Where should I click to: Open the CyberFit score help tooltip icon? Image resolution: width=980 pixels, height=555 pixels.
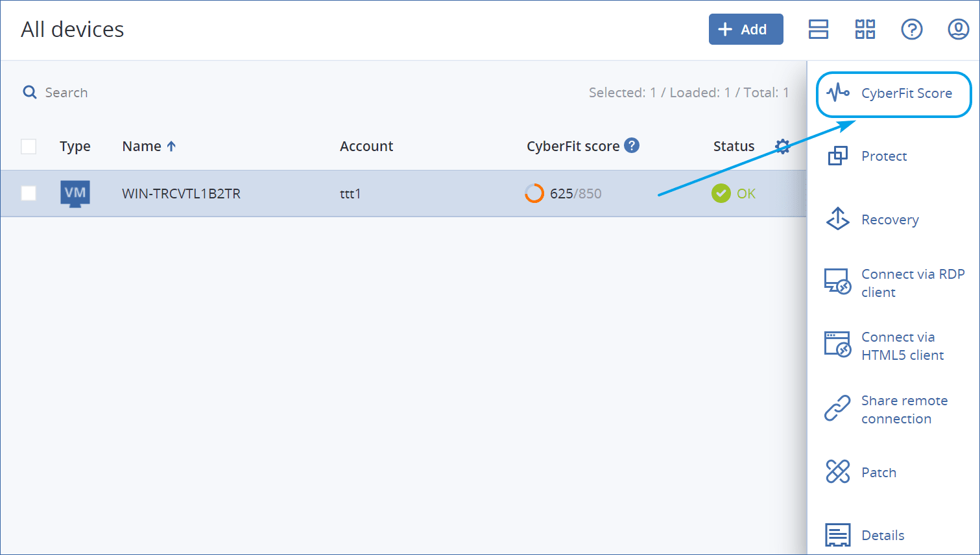(632, 145)
